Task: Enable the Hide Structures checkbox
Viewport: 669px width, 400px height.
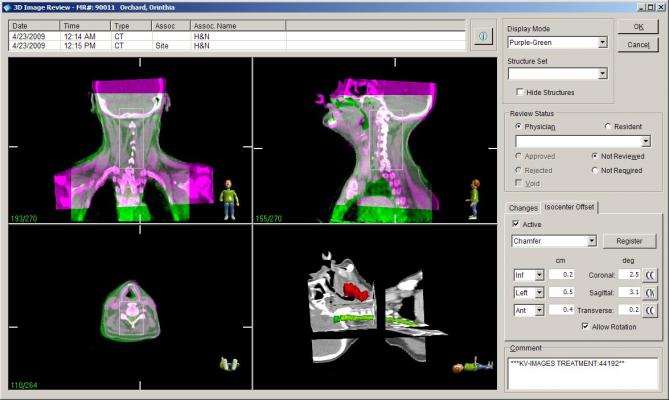Action: tap(521, 92)
